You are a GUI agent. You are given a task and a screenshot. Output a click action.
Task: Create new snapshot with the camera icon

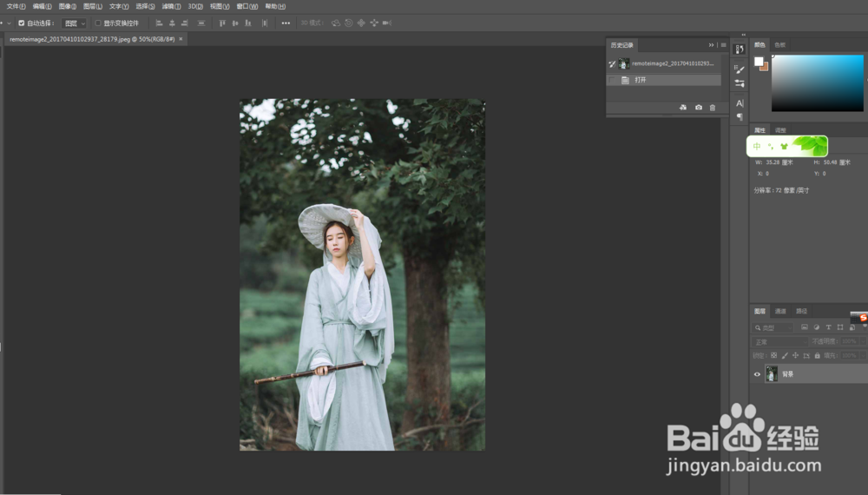(699, 108)
